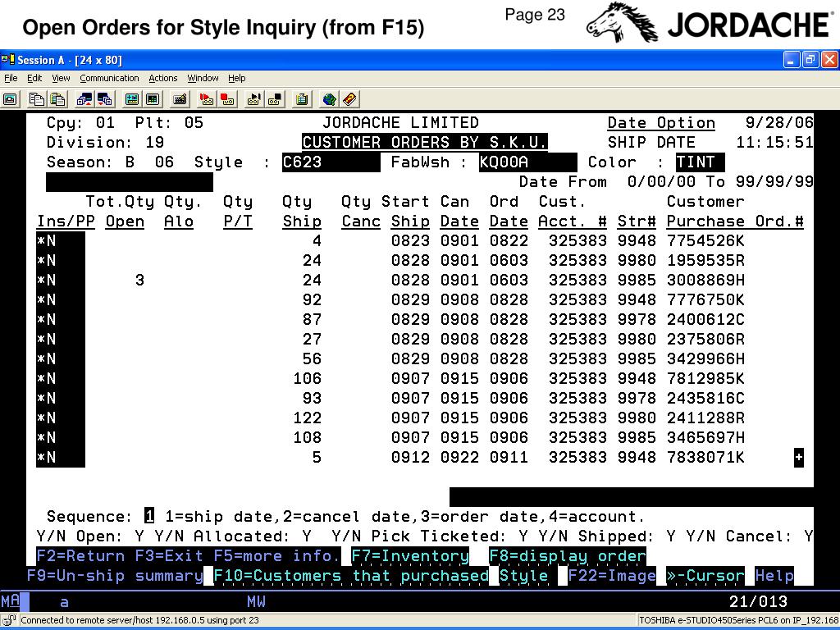
Task: Click purchase order number 7776750K
Action: [x=705, y=300]
